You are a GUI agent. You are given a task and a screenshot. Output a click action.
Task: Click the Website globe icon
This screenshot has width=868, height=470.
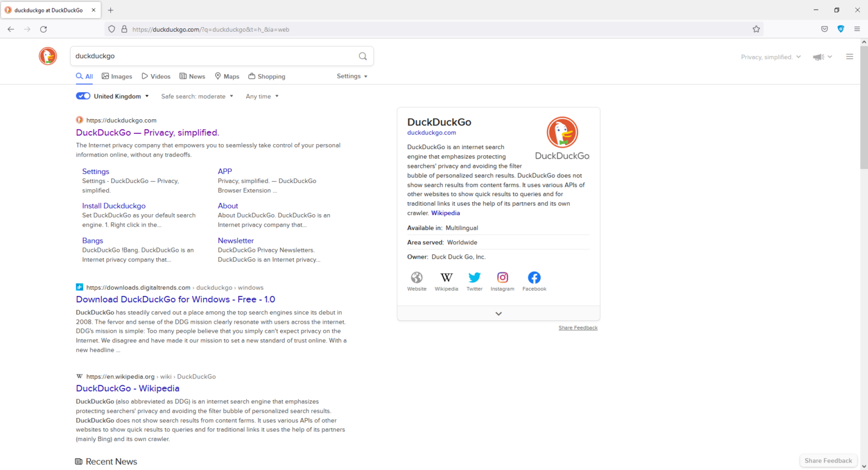click(x=416, y=277)
